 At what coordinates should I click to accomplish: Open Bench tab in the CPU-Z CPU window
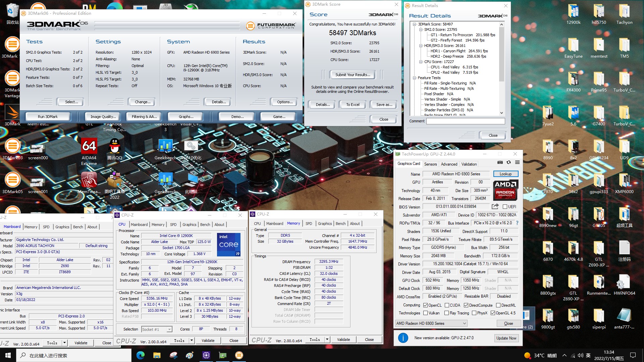click(205, 225)
